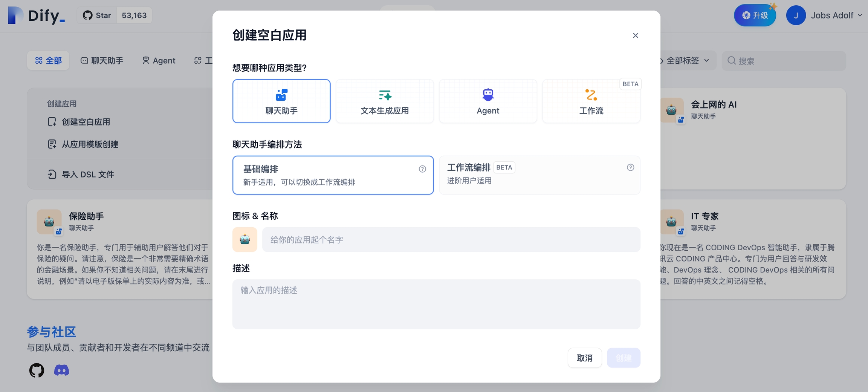Switch to the 聊天助手 tab
868x392 pixels.
click(x=102, y=61)
